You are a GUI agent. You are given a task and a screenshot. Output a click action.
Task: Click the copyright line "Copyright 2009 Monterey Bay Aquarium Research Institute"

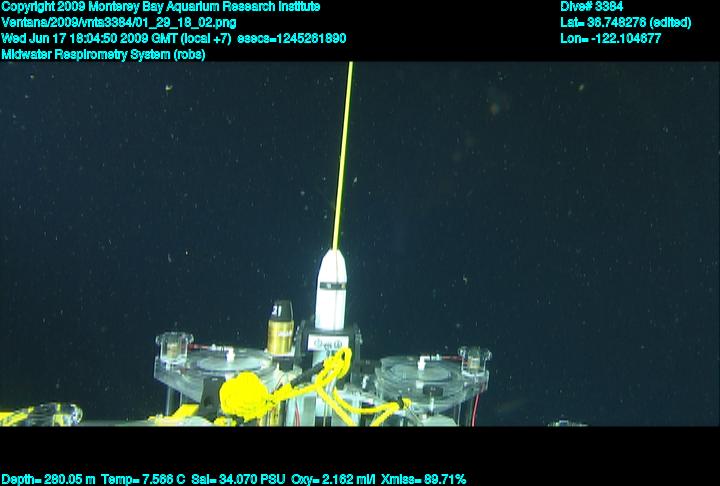161,7
